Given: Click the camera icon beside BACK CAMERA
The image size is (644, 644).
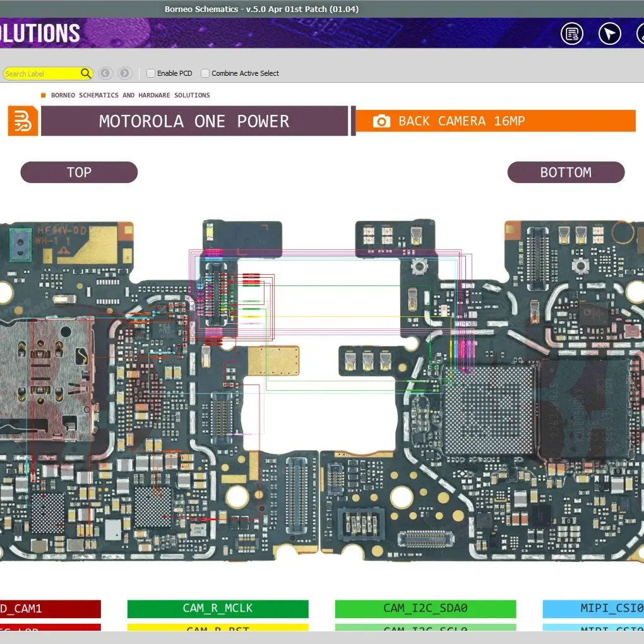Looking at the screenshot, I should pyautogui.click(x=381, y=121).
